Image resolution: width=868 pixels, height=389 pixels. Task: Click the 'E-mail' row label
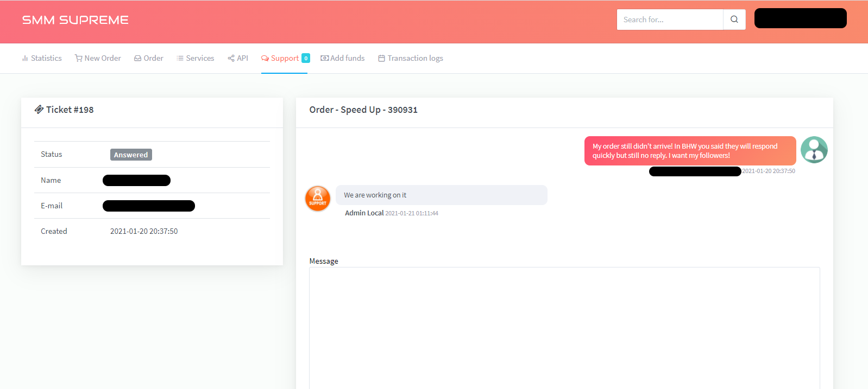pos(52,206)
